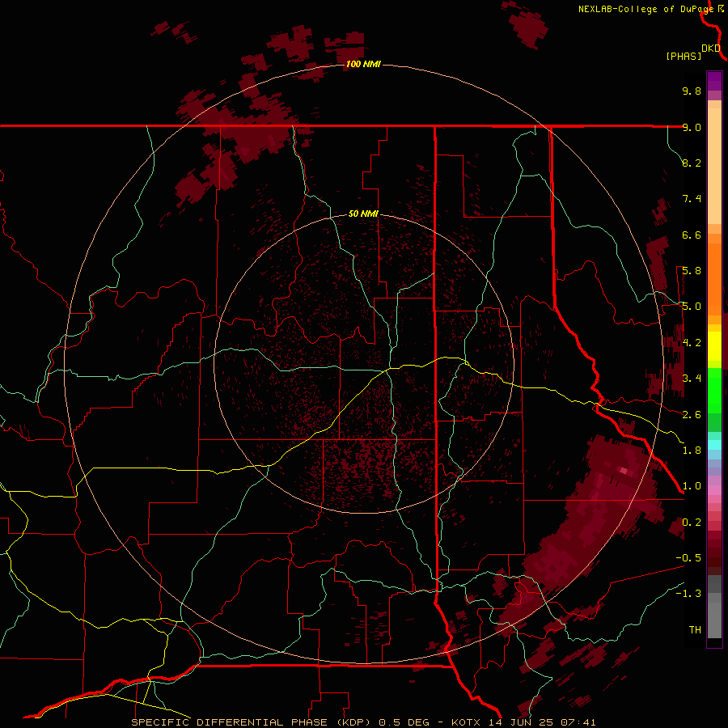Click the 9.8 value on the scale

(692, 91)
